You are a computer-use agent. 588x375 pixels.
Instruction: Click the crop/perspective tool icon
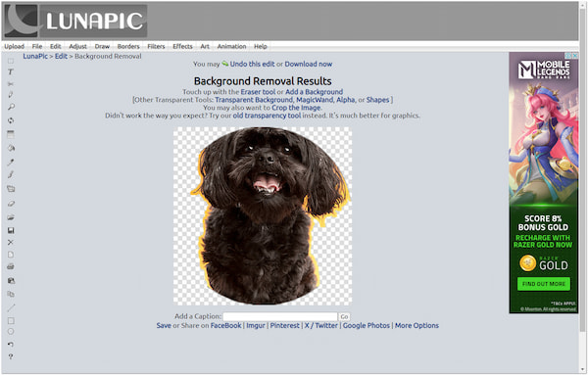pos(11,189)
